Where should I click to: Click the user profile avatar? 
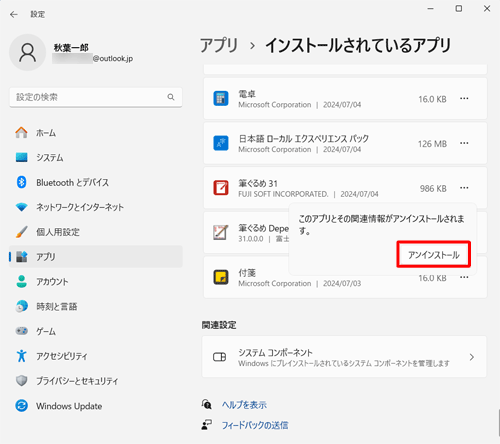pyautogui.click(x=27, y=52)
